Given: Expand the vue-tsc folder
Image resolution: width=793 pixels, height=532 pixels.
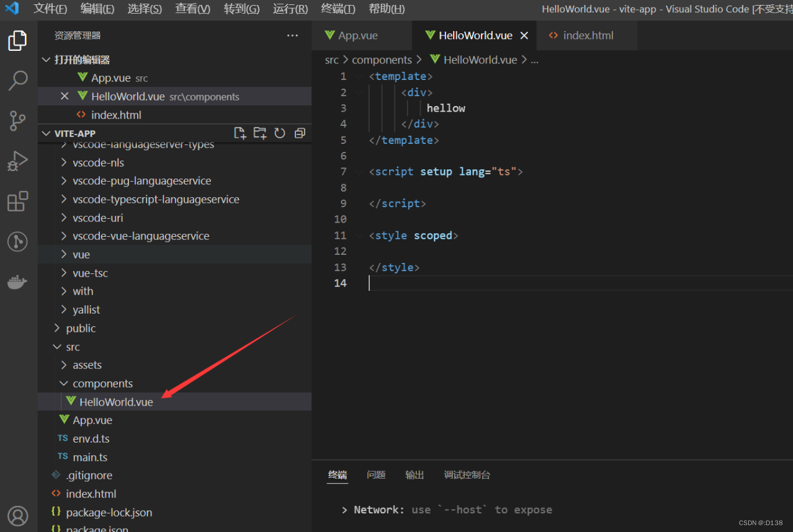Looking at the screenshot, I should click(x=174, y=273).
